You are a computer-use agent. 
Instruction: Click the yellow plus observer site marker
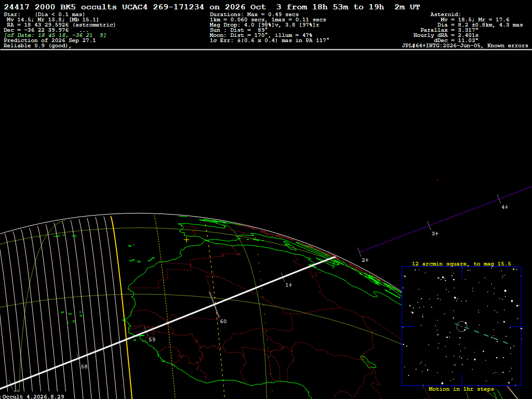[x=187, y=240]
